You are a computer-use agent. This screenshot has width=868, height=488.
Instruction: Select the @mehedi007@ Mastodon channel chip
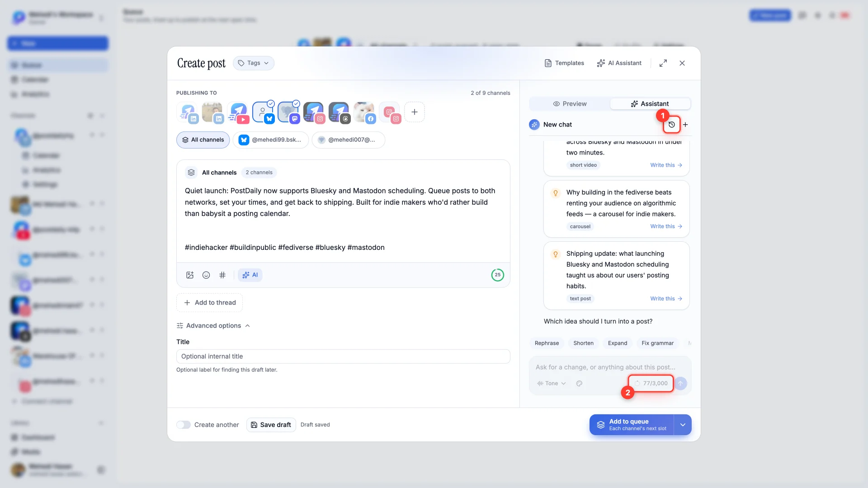pos(348,140)
